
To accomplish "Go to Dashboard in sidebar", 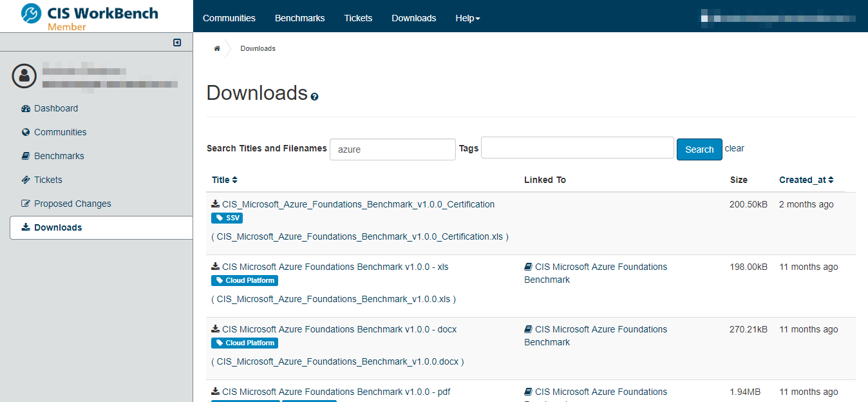I will tap(56, 108).
